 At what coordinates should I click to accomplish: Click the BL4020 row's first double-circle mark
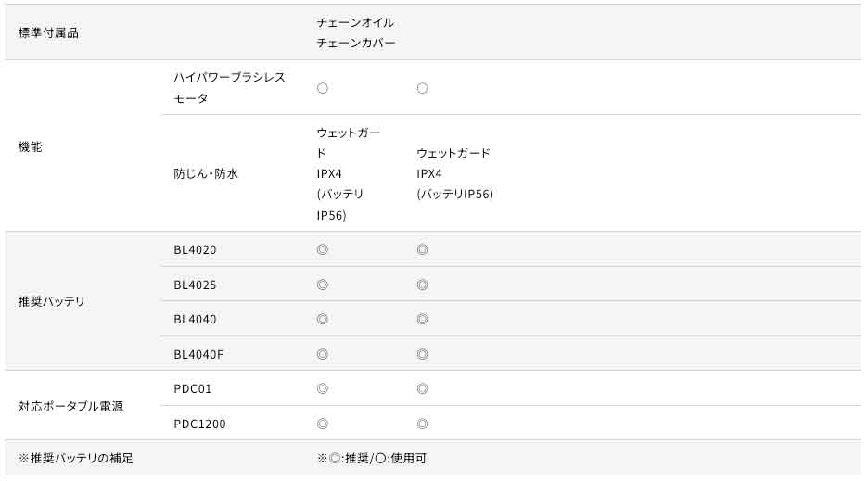click(323, 249)
